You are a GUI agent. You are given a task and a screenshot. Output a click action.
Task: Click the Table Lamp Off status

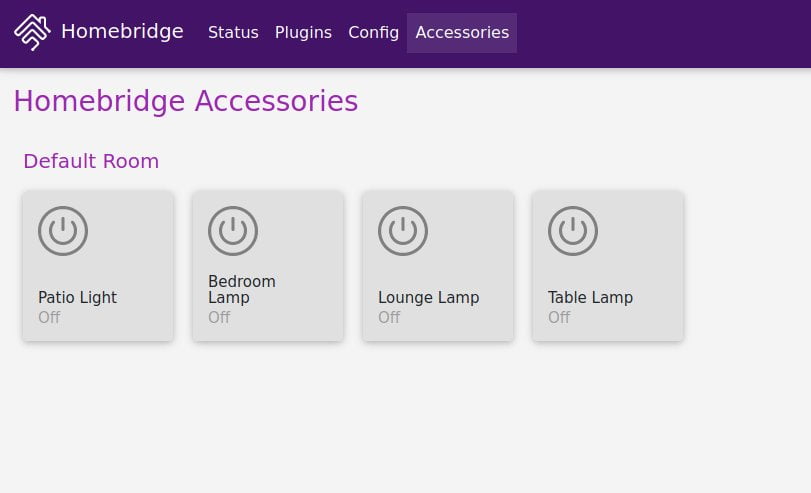[x=559, y=317]
